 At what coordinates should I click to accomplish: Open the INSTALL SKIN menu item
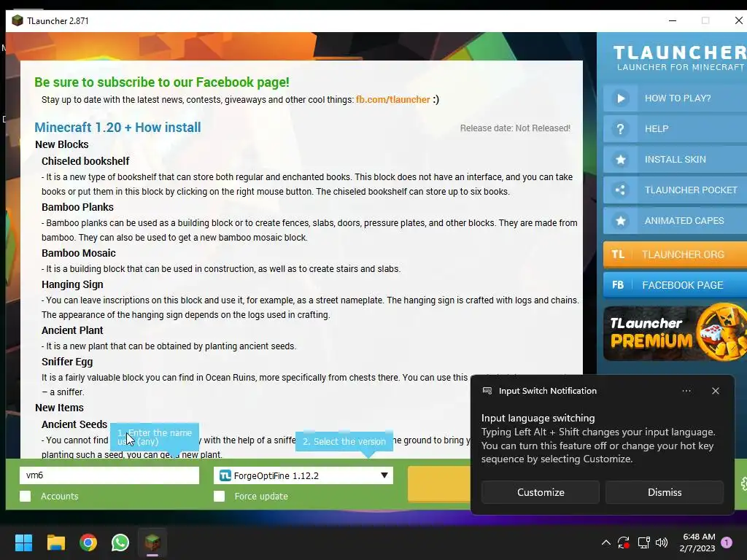pos(675,160)
